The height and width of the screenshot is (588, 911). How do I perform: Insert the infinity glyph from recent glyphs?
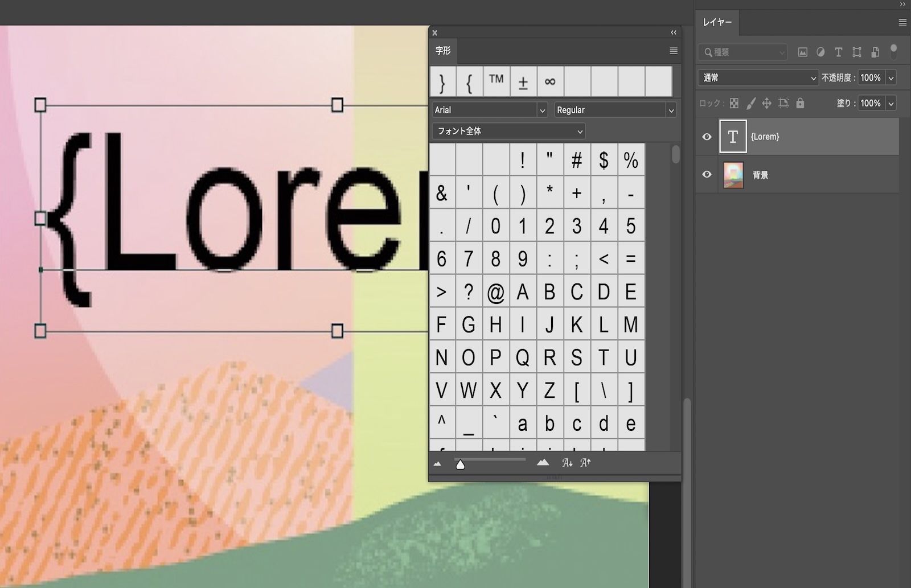(x=549, y=81)
